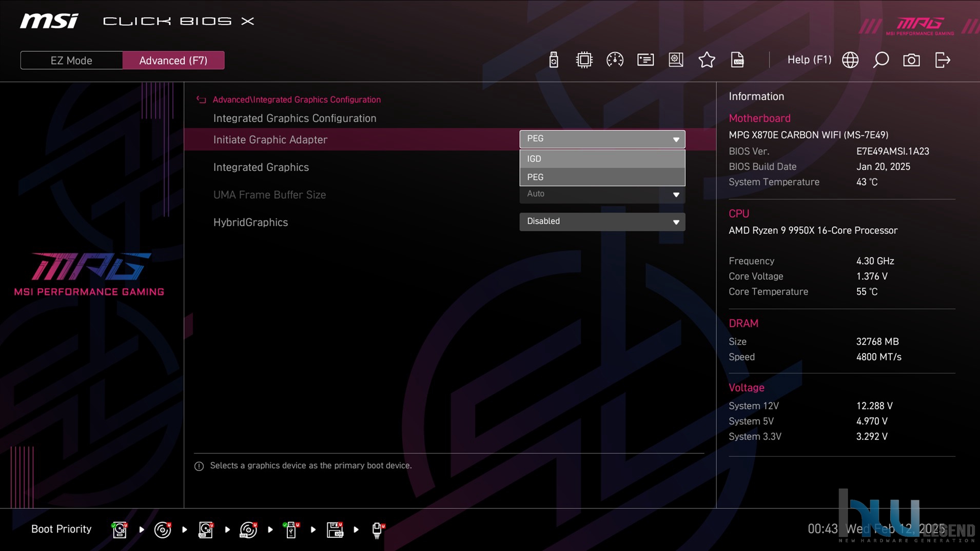This screenshot has height=551, width=980.
Task: Click the DRAM section heading
Action: coord(743,324)
